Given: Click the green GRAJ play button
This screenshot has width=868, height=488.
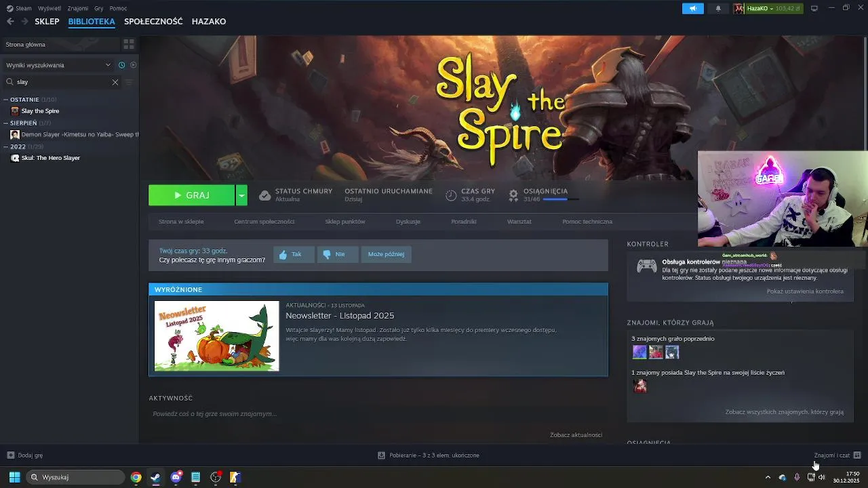Looking at the screenshot, I should click(191, 195).
